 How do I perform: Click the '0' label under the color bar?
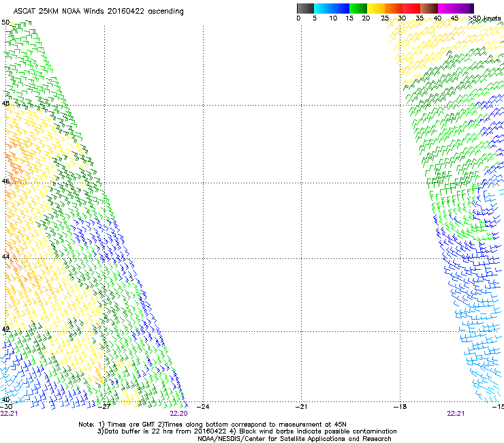pyautogui.click(x=298, y=18)
